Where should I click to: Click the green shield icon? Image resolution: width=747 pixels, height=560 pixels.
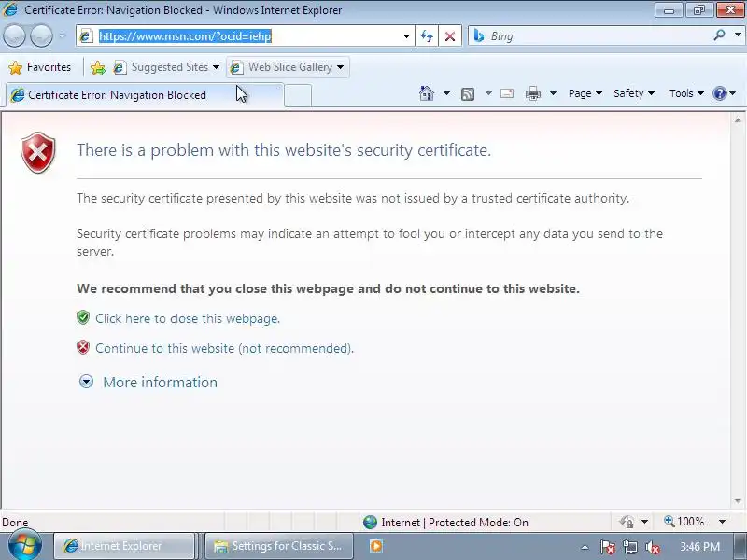click(83, 317)
